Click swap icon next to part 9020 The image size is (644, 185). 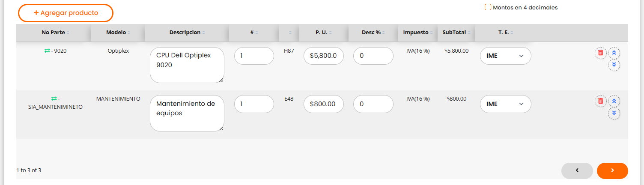[x=47, y=51]
